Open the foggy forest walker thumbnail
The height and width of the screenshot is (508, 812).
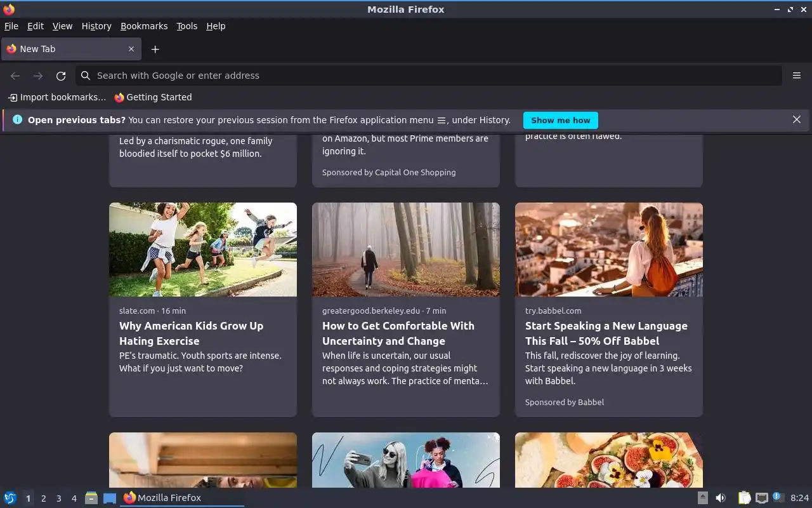[406, 250]
